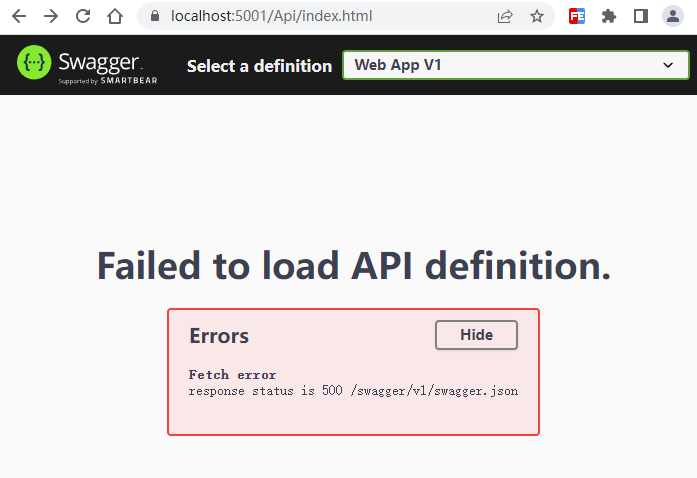Image resolution: width=697 pixels, height=478 pixels.
Task: Bookmark this page with the star
Action: (x=537, y=16)
